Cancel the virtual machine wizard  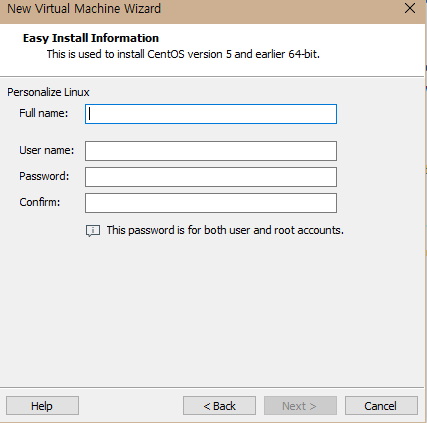[381, 406]
